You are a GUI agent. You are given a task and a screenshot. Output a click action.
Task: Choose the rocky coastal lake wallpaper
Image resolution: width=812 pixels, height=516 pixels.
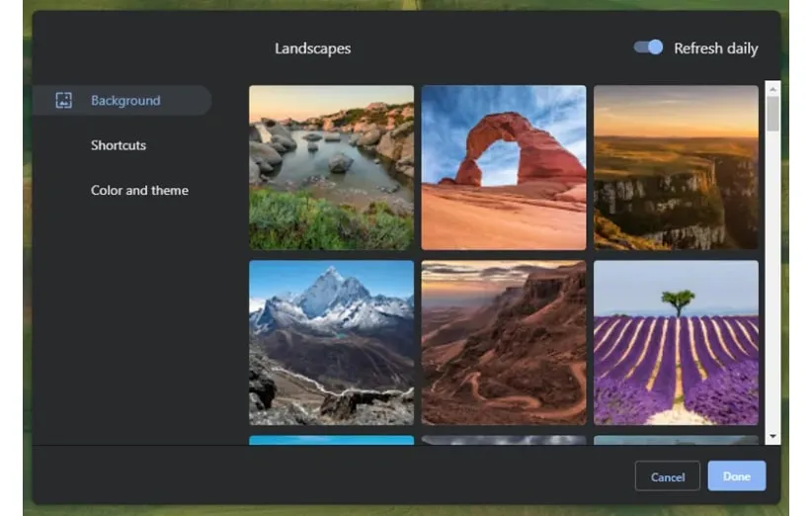point(331,167)
